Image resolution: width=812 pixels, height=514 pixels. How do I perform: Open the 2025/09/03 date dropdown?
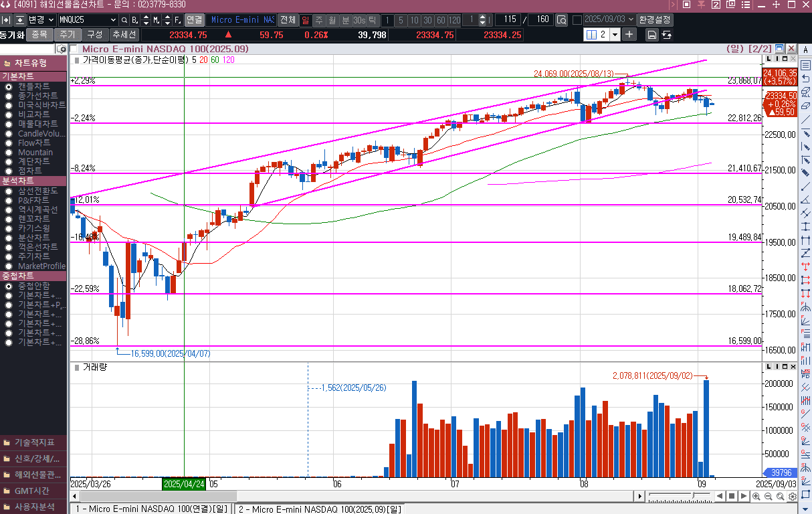(x=630, y=19)
